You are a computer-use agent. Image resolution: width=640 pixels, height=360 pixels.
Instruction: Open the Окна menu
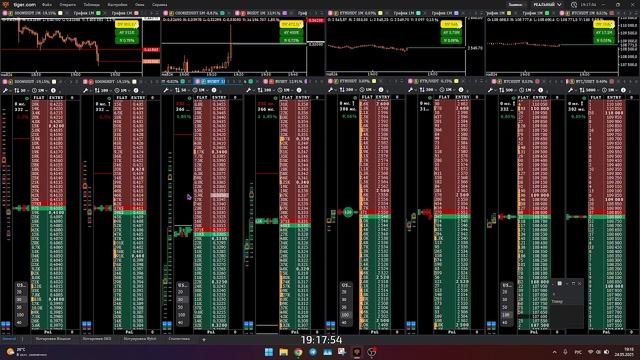point(140,4)
